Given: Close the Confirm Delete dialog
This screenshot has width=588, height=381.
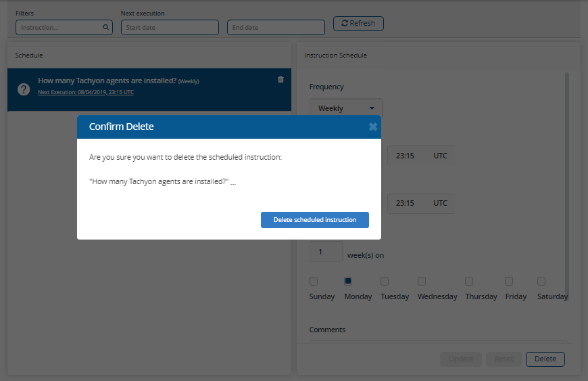Looking at the screenshot, I should pos(372,127).
